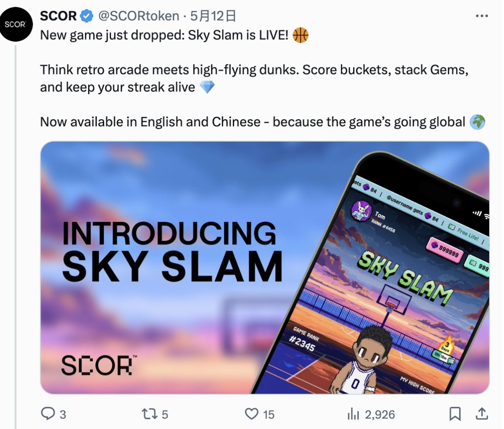Click the views count 2,926
The image size is (504, 429).
point(380,414)
